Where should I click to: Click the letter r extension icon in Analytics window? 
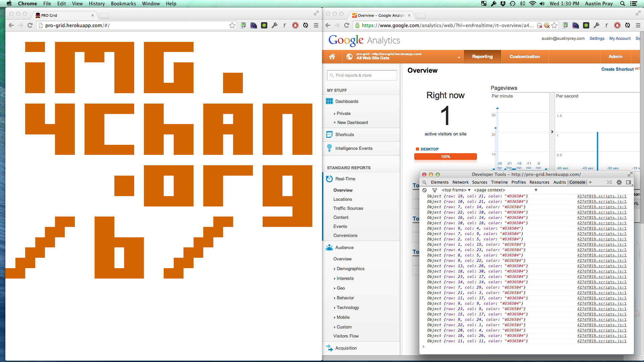(607, 25)
